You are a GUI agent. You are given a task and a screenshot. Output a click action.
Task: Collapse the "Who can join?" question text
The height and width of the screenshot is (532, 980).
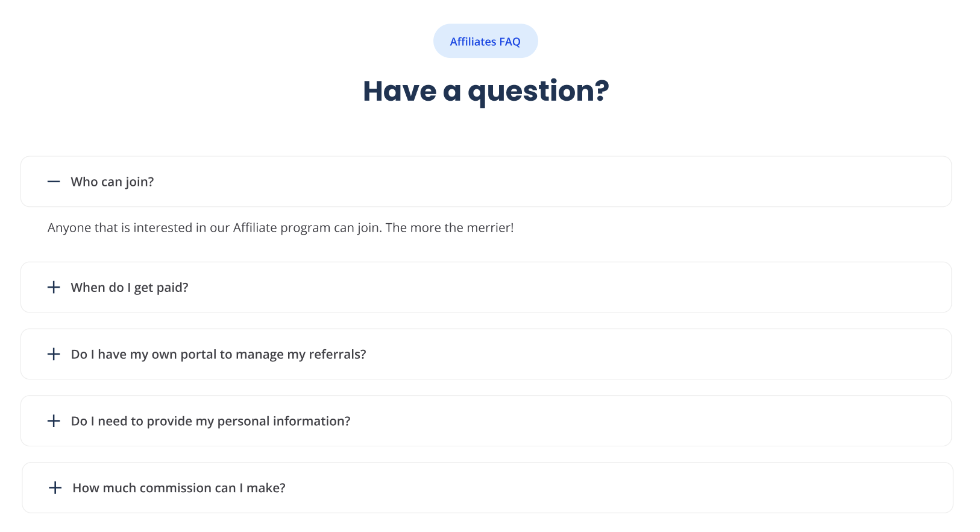pyautogui.click(x=112, y=182)
